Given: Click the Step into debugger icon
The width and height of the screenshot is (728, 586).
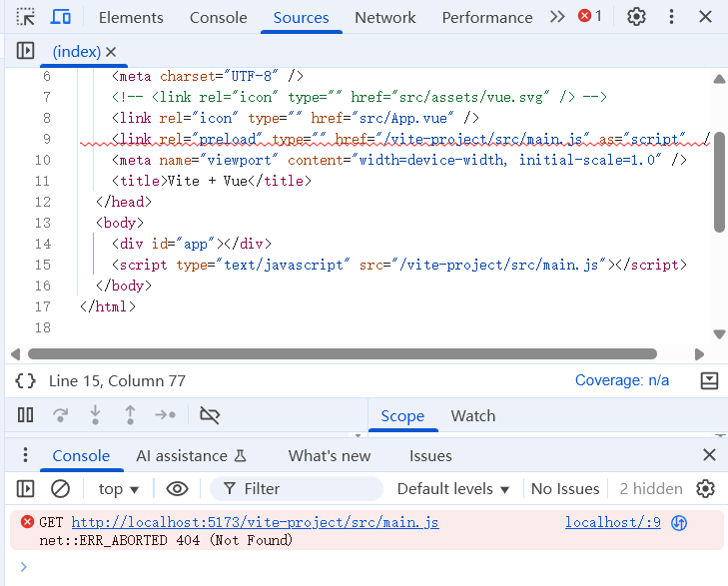Looking at the screenshot, I should click(x=95, y=415).
